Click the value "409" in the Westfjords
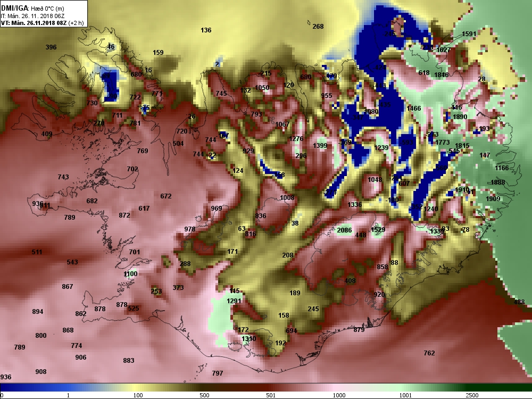 click(x=47, y=134)
